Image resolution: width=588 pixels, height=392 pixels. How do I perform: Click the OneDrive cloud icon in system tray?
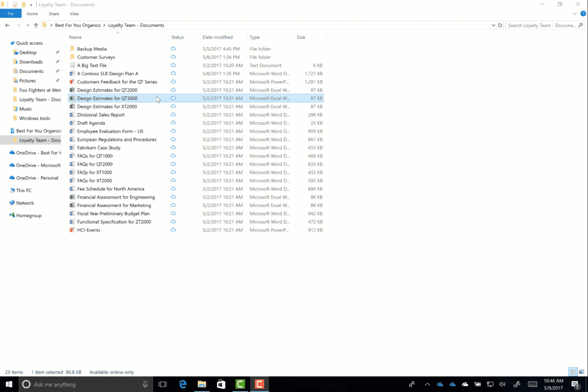click(440, 385)
